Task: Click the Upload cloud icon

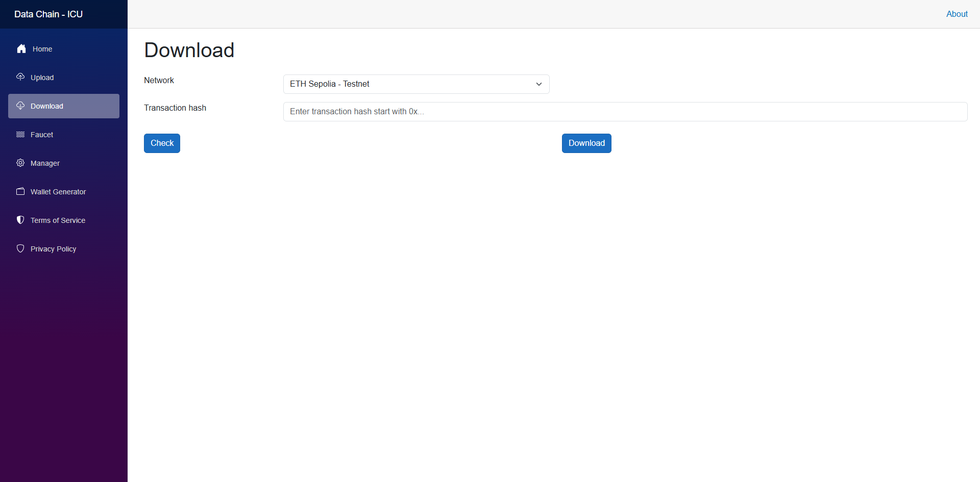Action: [x=20, y=77]
